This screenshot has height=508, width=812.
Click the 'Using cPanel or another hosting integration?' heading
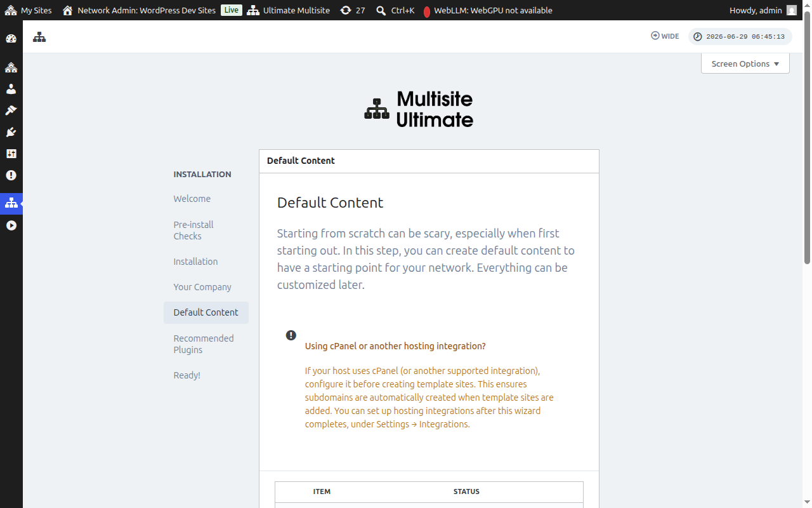[395, 346]
